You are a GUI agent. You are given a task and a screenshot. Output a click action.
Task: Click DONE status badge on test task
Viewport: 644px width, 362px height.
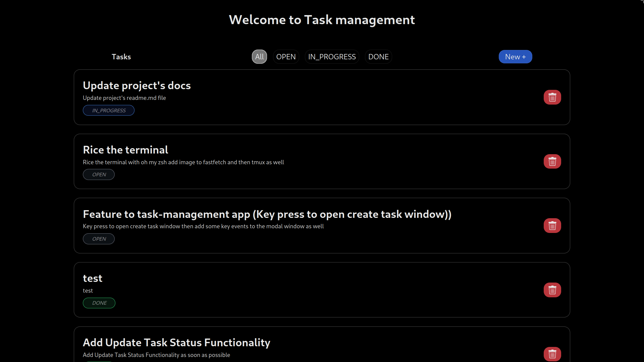point(99,303)
